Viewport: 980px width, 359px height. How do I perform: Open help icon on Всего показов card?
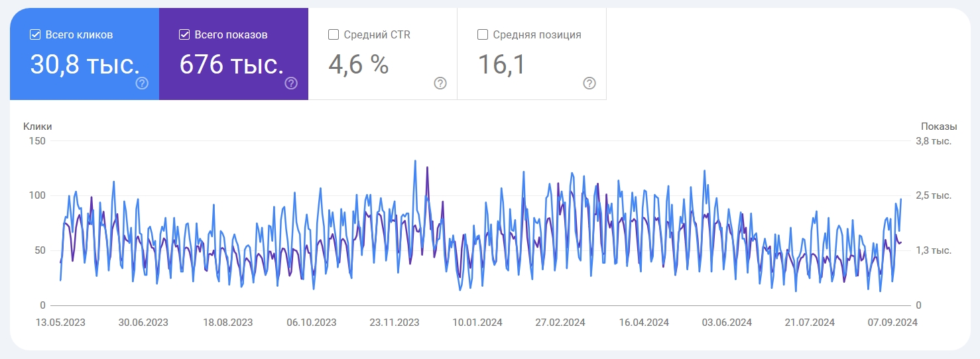(291, 83)
